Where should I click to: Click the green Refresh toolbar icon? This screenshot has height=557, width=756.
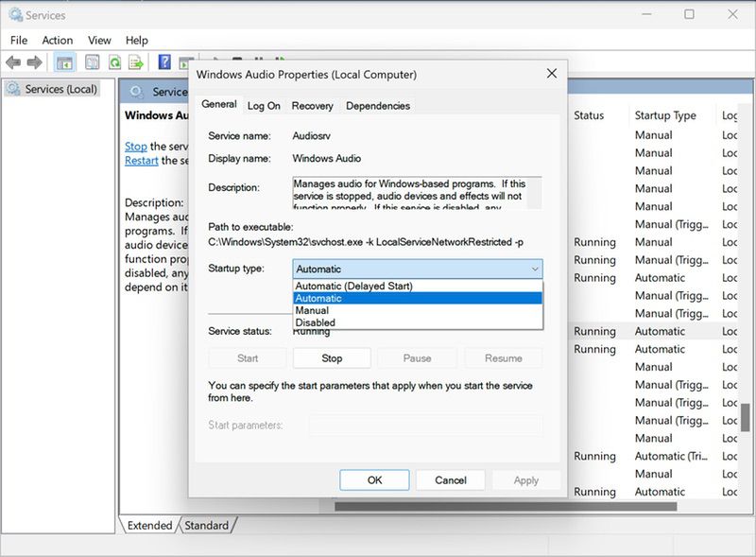pyautogui.click(x=114, y=62)
